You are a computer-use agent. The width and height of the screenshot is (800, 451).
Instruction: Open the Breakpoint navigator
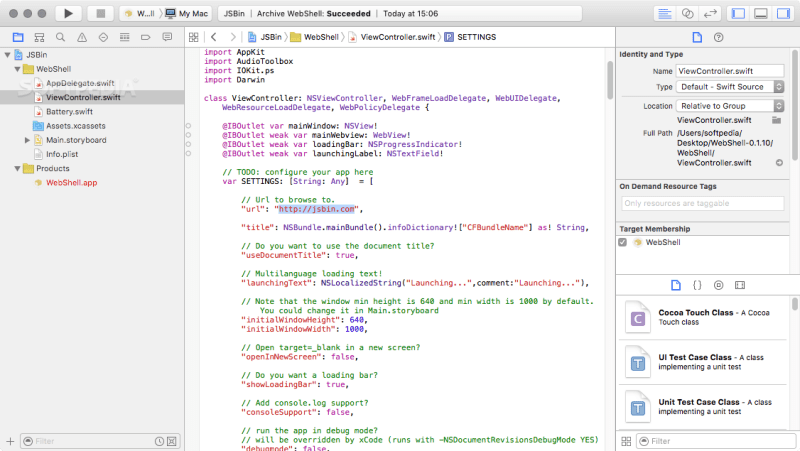pos(145,37)
